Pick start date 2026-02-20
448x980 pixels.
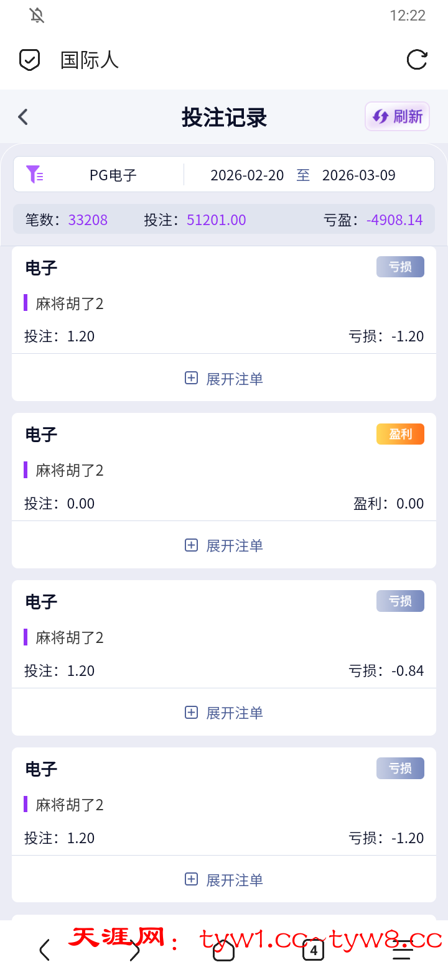tap(247, 175)
